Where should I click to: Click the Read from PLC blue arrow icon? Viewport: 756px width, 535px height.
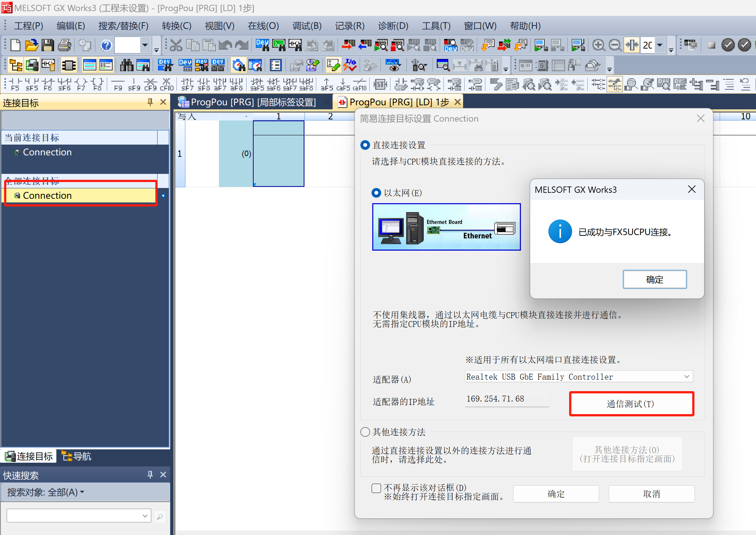pos(364,45)
